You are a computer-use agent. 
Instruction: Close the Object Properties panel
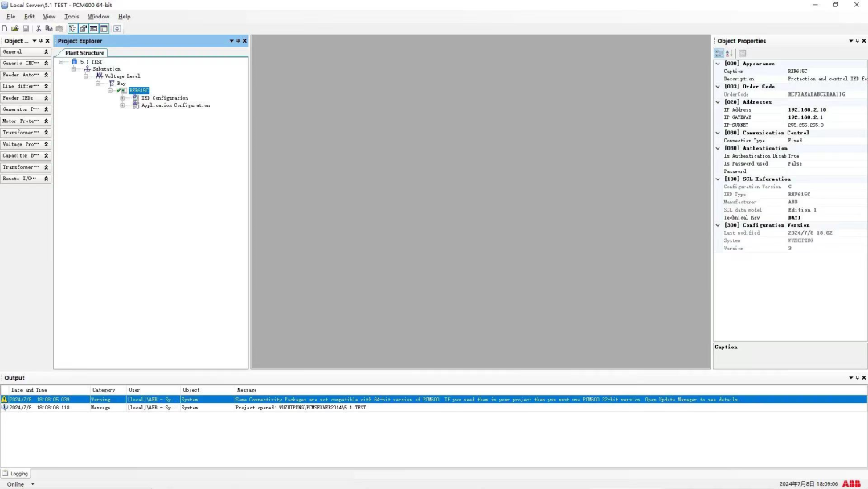[863, 41]
